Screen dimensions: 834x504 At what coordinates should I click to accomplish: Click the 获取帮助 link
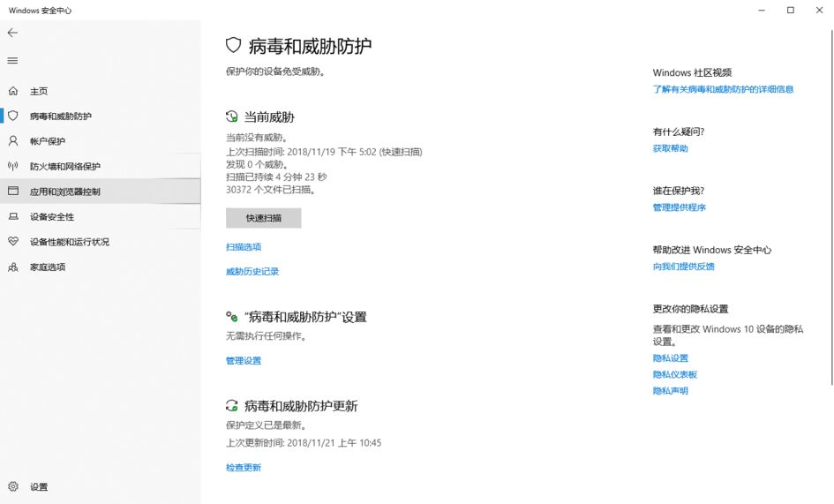(670, 148)
